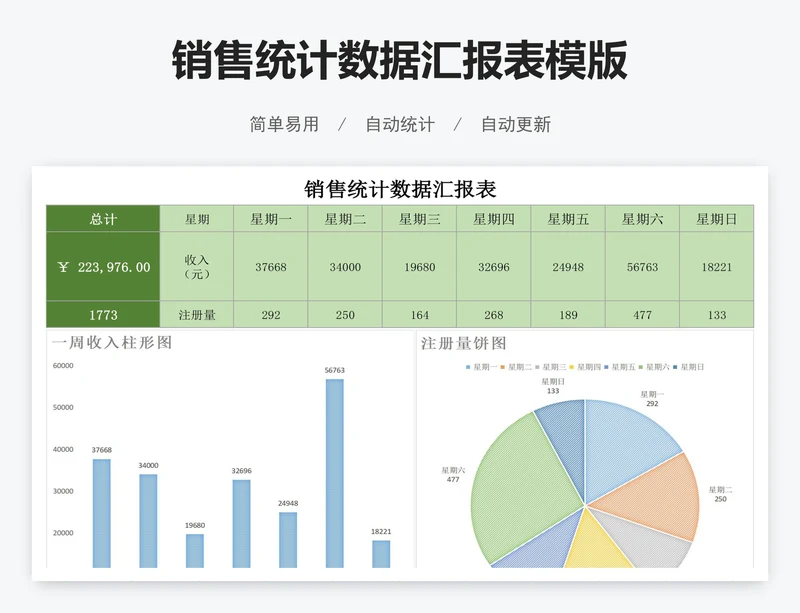Select the 总计 header cell
Screen dimensions: 800x613
[103, 218]
